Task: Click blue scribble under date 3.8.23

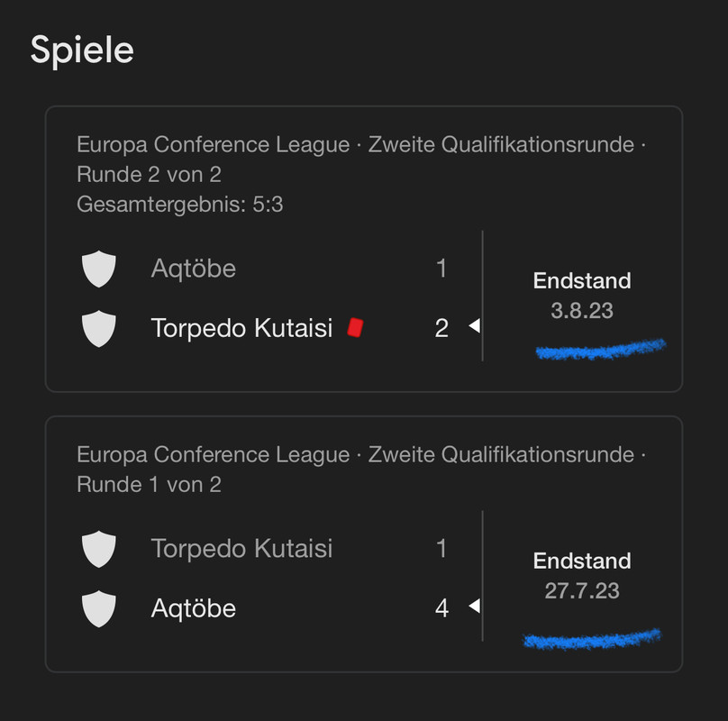Action: (x=601, y=350)
